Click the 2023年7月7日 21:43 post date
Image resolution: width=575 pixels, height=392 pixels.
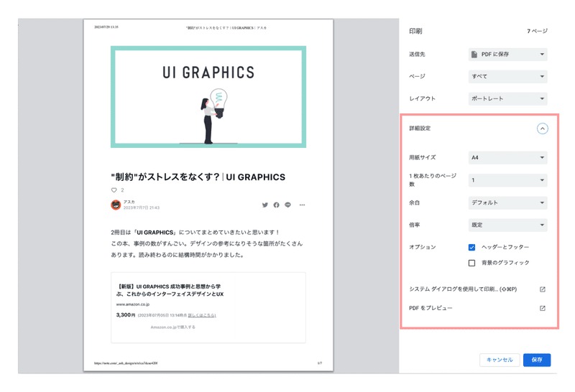pos(142,207)
